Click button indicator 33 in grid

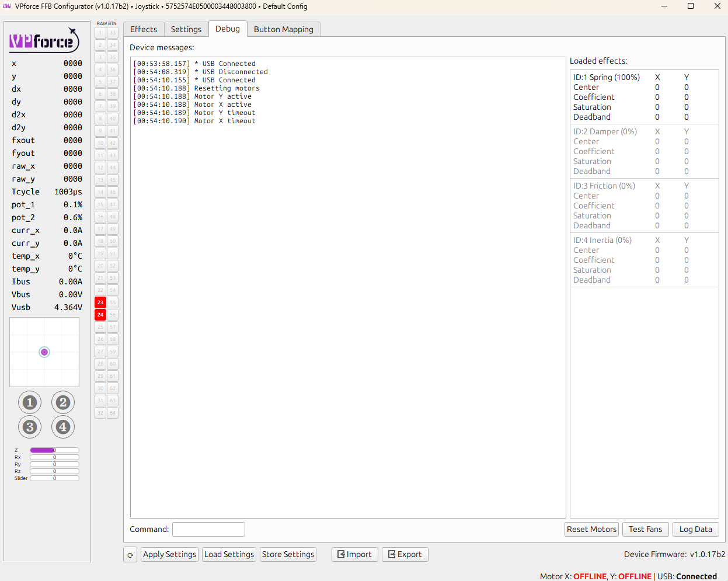click(x=113, y=33)
